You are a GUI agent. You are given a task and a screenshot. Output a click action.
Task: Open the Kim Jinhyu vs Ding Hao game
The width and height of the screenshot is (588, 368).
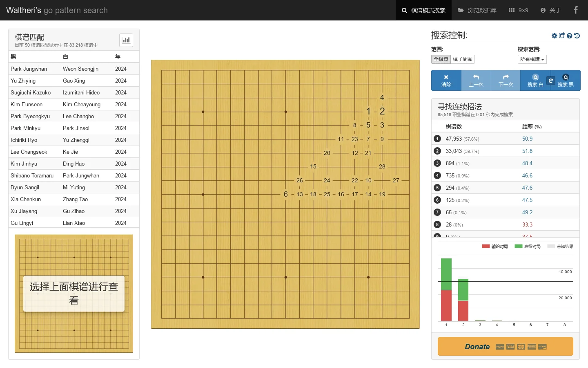coord(74,164)
